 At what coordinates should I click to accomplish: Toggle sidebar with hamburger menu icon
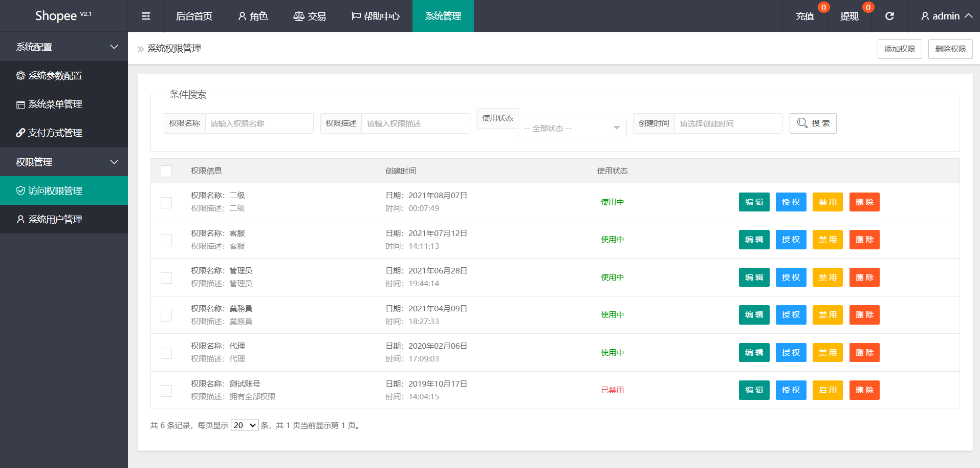point(146,16)
